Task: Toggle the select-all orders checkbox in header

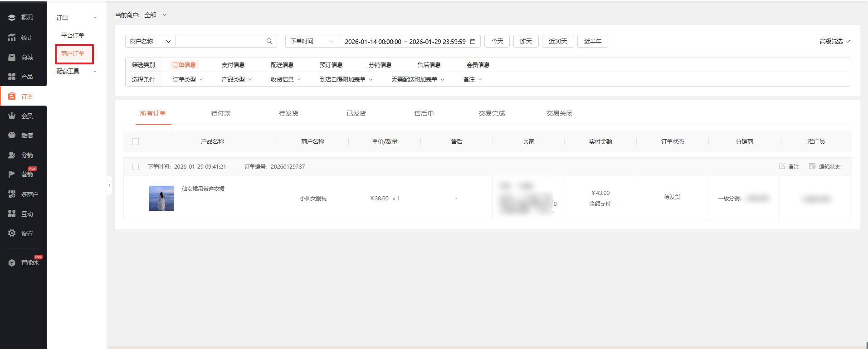Action: [136, 141]
